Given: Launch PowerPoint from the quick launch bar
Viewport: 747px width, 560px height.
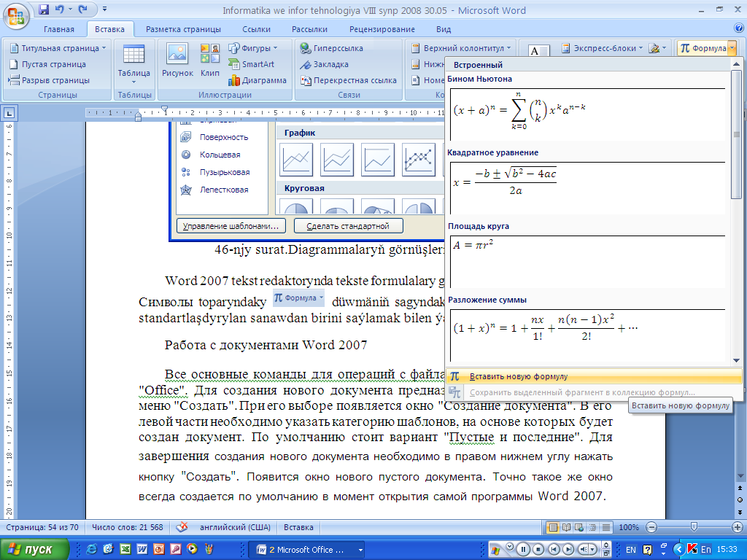Looking at the screenshot, I should point(158,549).
